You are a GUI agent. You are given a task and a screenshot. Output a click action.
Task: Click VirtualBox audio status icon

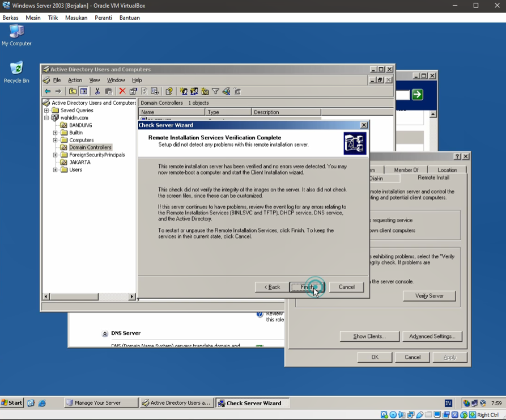402,415
